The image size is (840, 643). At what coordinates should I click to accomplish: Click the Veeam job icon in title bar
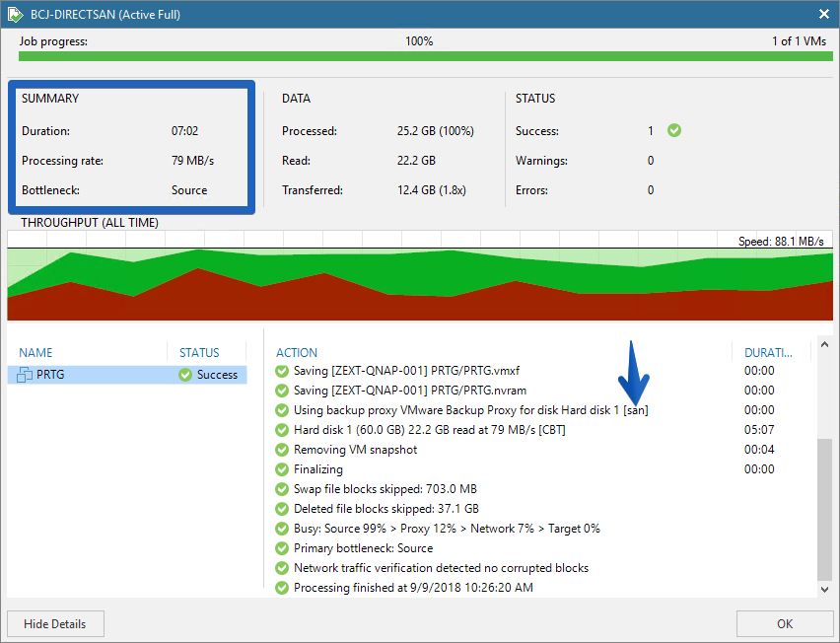tap(15, 15)
